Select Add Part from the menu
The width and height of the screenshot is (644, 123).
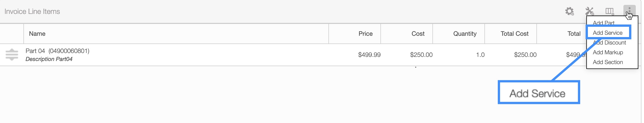pos(603,23)
